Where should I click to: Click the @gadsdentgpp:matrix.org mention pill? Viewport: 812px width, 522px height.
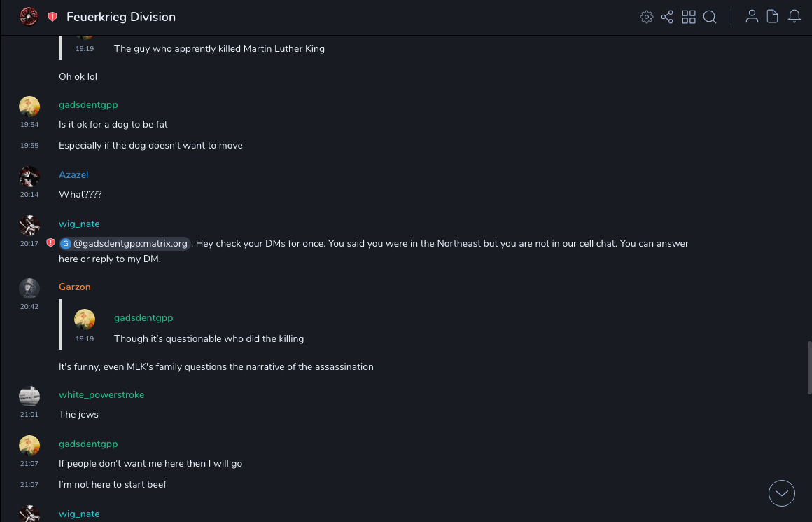125,244
